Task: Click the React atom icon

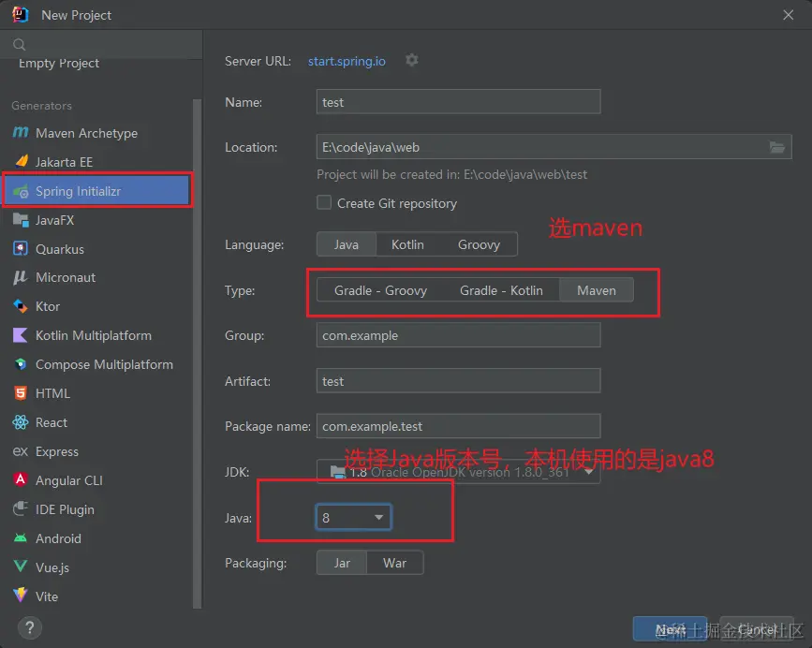Action: pos(21,422)
